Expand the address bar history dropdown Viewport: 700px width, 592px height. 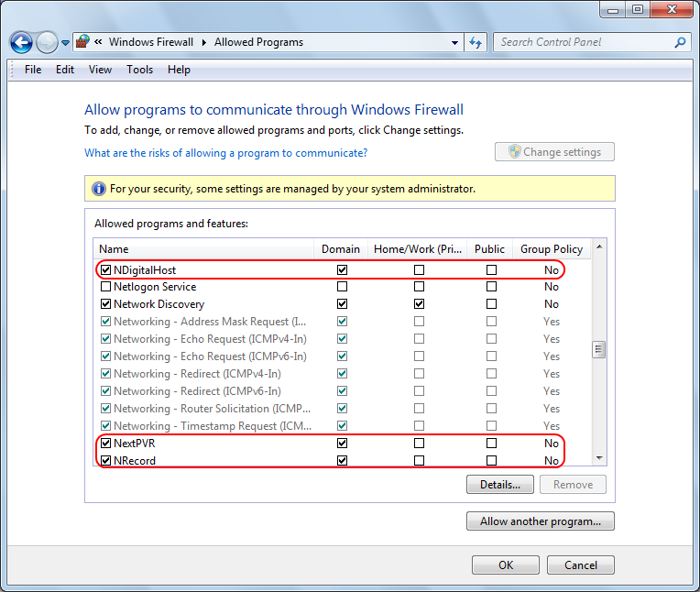pyautogui.click(x=454, y=43)
